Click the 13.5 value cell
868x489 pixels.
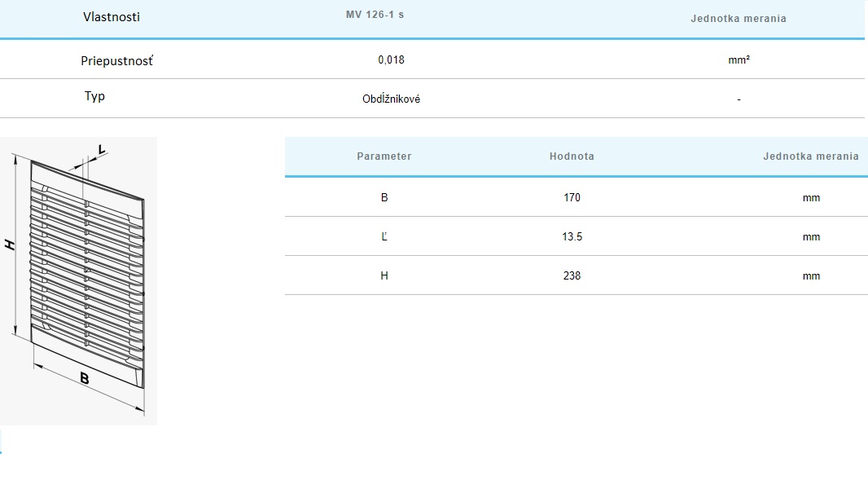[572, 237]
